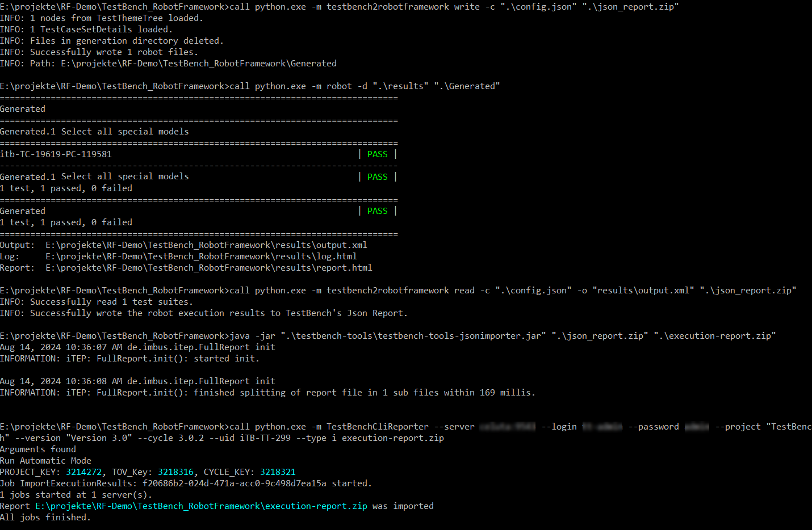Click 'INFO: Successfully wrote 1 robot files.'
Image resolution: width=812 pixels, height=530 pixels.
[99, 52]
